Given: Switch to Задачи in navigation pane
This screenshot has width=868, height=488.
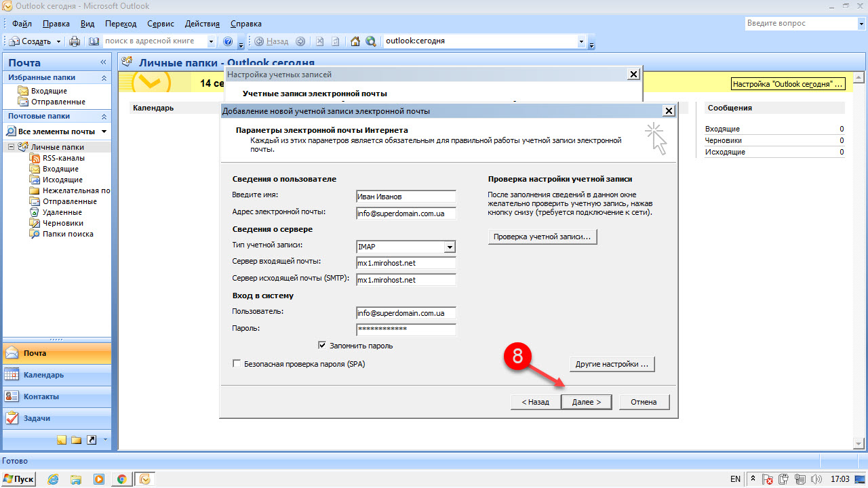Looking at the screenshot, I should [56, 418].
